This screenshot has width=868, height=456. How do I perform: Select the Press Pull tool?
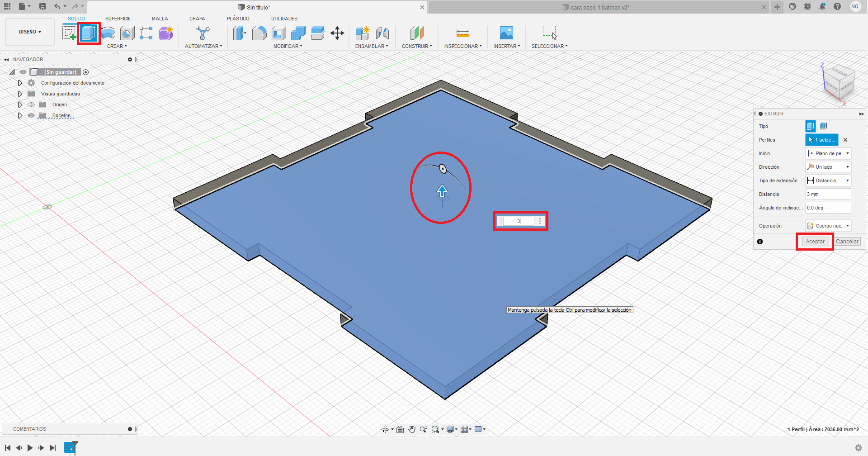pyautogui.click(x=240, y=33)
